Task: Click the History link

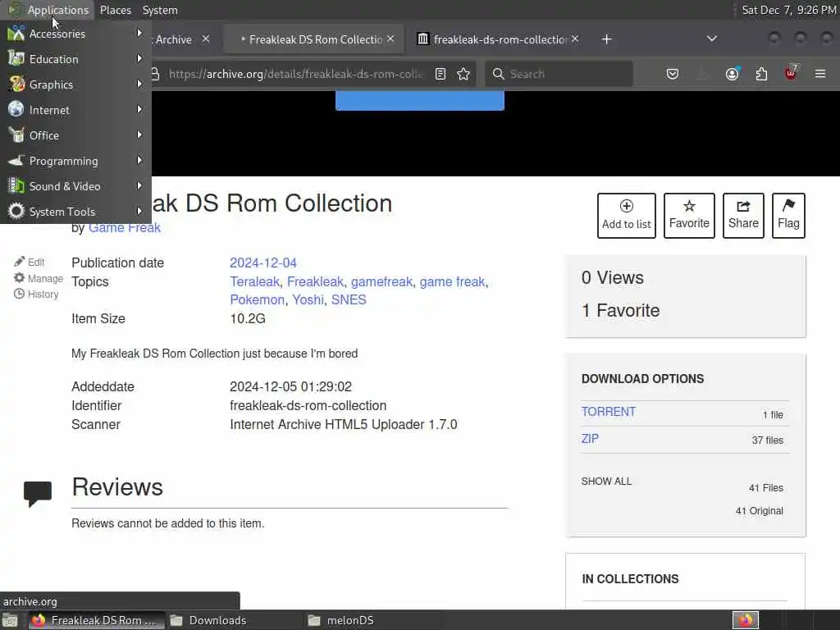Action: click(36, 294)
